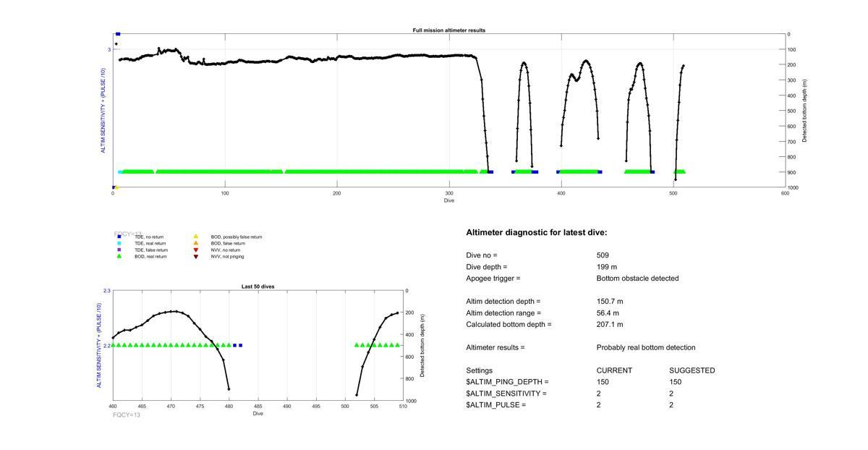868x450 pixels.
Task: Click the green triangle at dive 509 in Last 50 dives
Action: (398, 345)
